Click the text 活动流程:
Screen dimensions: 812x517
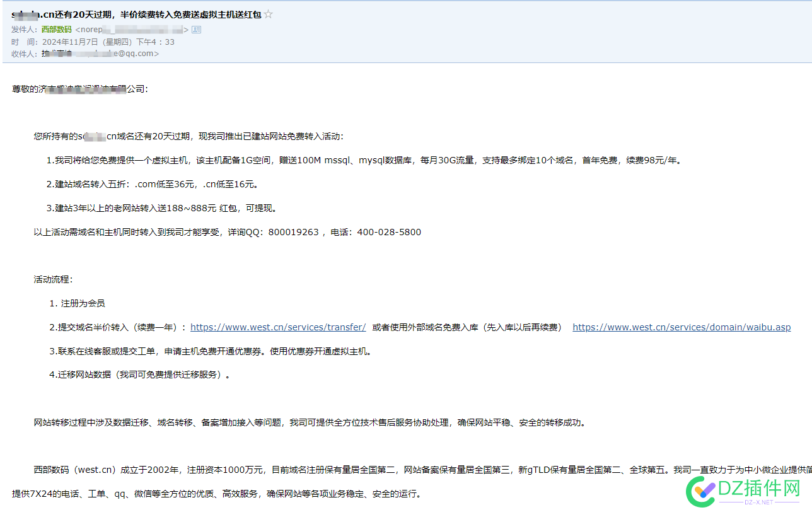(54, 279)
